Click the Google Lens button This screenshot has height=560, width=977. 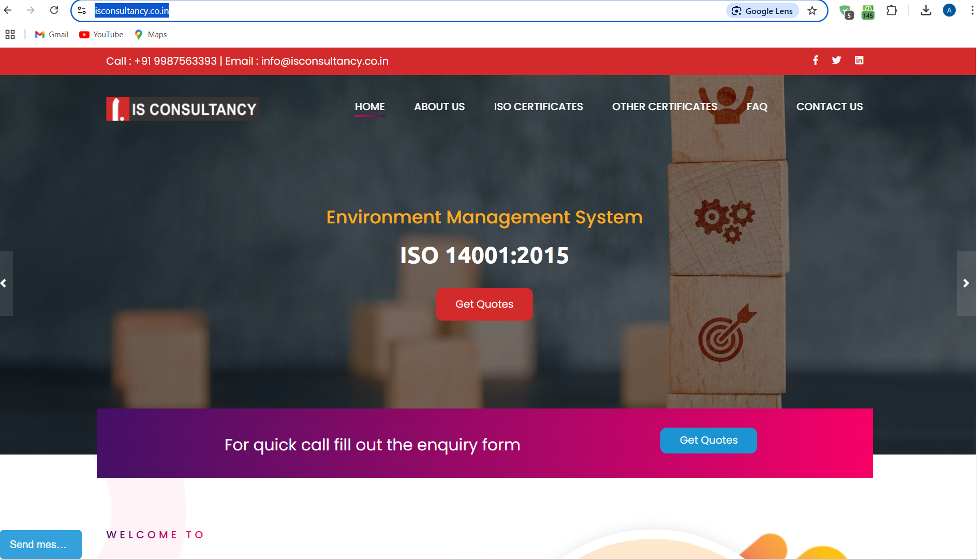click(x=762, y=11)
